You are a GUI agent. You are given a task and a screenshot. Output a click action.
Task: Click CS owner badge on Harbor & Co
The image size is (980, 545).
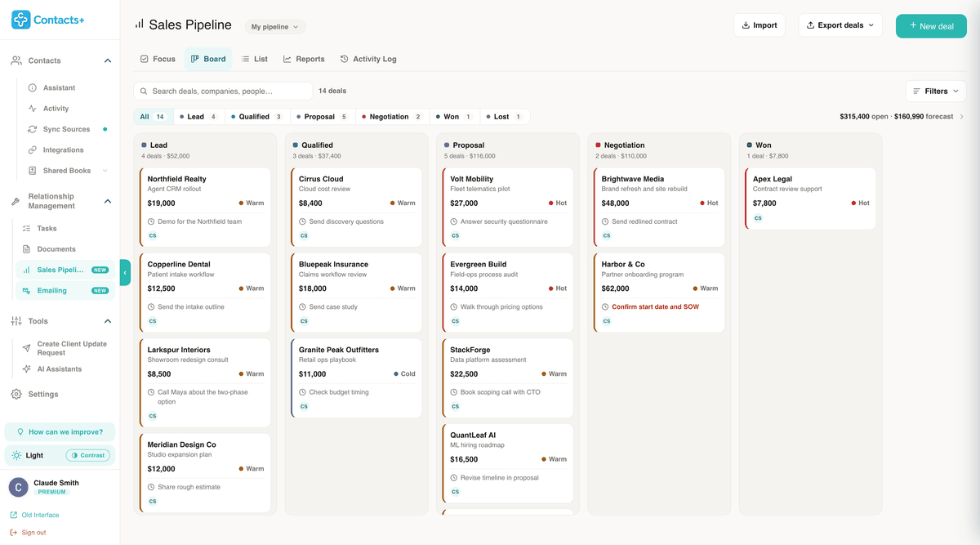tap(607, 321)
